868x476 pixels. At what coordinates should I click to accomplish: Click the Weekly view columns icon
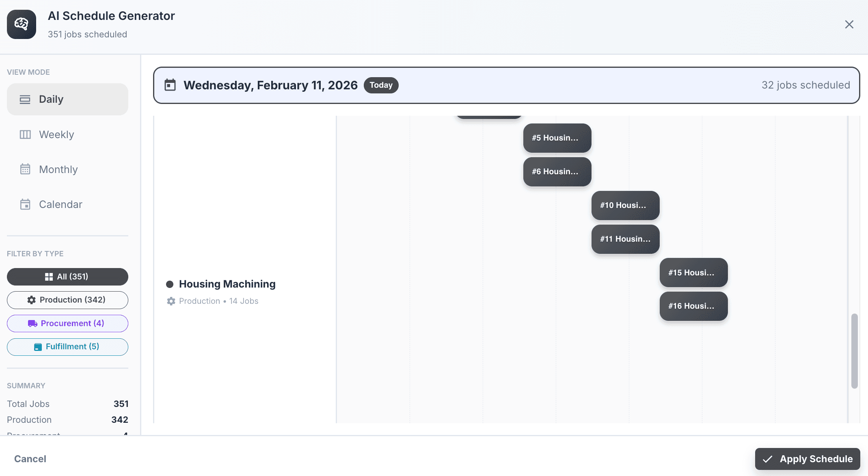[x=25, y=134]
